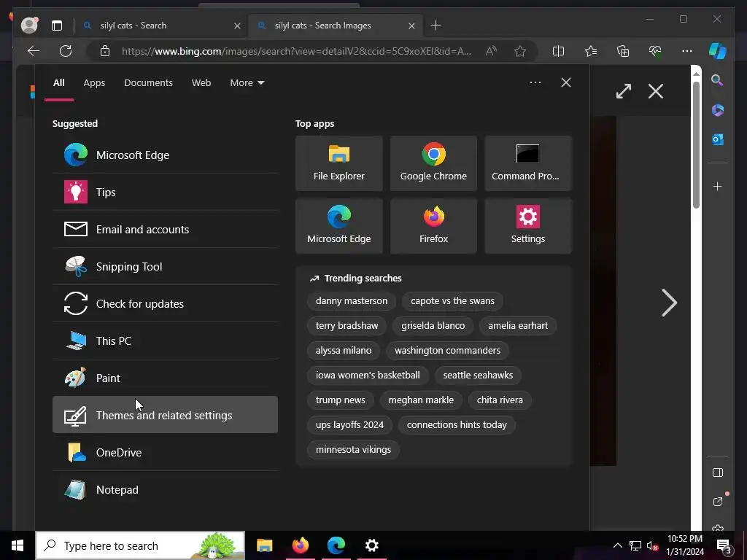Open Settings from the taskbar
This screenshot has width=747, height=560.
click(371, 545)
